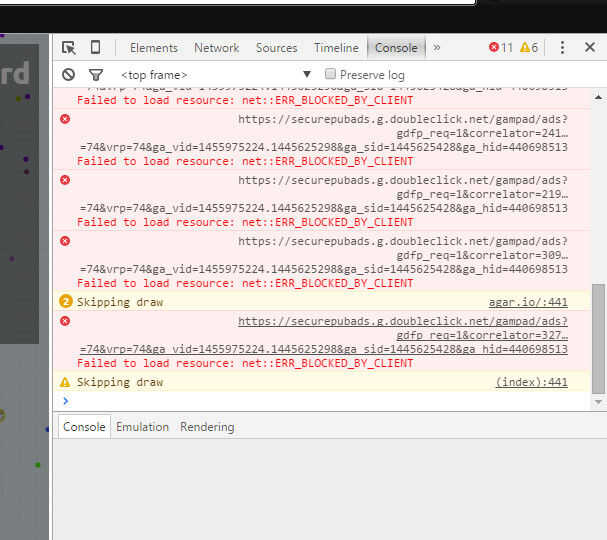
Task: Clear console log with the ban icon
Action: click(x=69, y=74)
